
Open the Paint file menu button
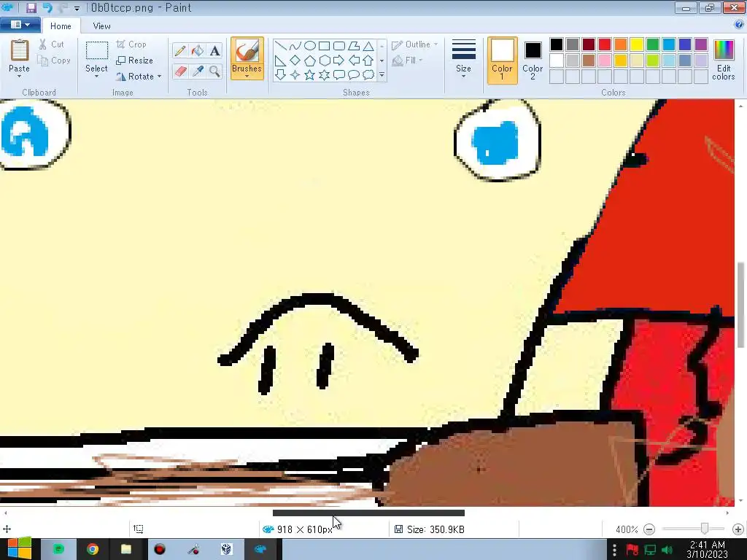(x=20, y=25)
